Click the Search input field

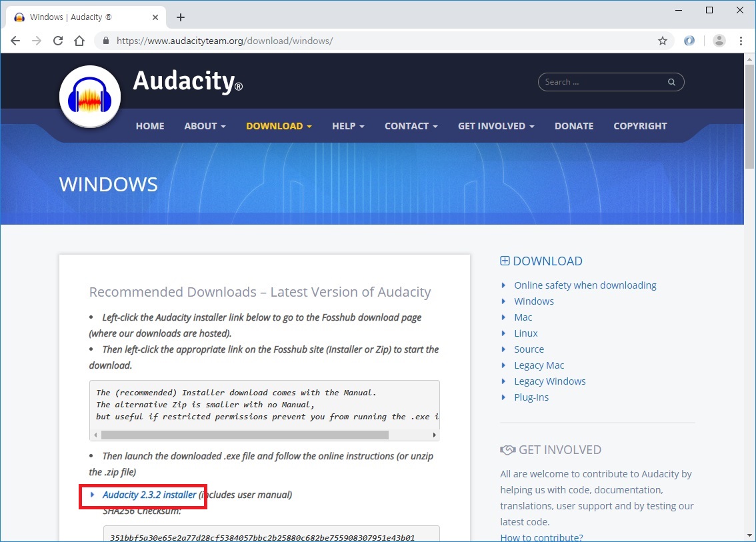tap(611, 82)
